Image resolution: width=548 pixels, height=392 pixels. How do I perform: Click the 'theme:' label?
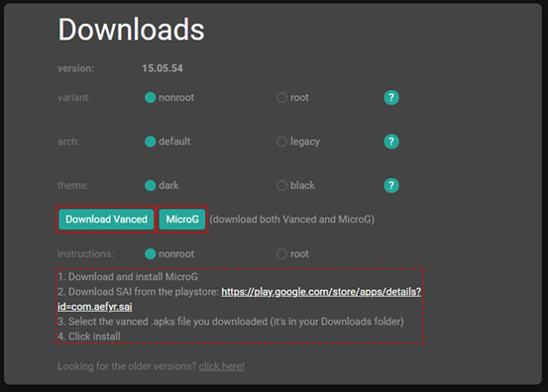click(73, 185)
